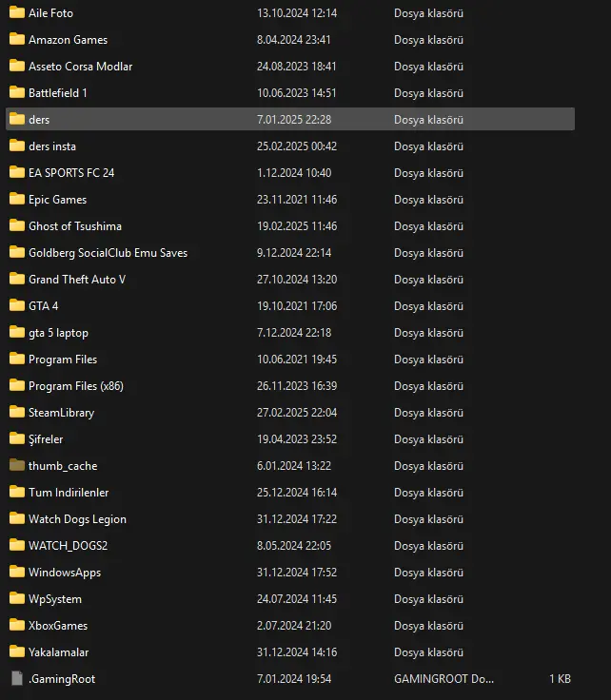The width and height of the screenshot is (611, 700).
Task: Click the 1 KB size value
Action: point(560,679)
